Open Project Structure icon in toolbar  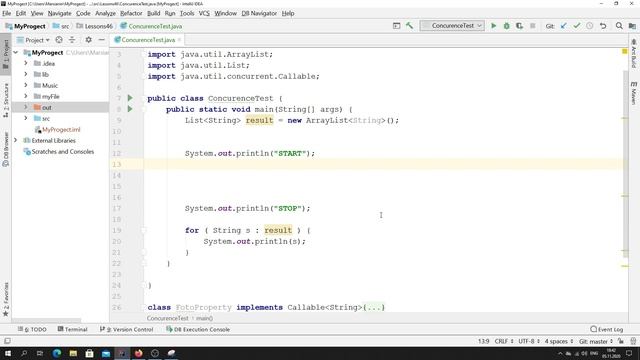pos(632,26)
